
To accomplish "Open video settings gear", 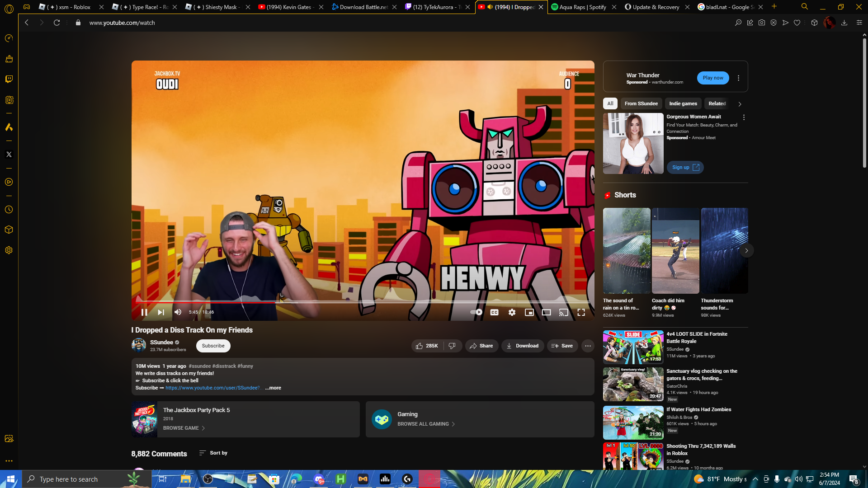I will click(512, 312).
